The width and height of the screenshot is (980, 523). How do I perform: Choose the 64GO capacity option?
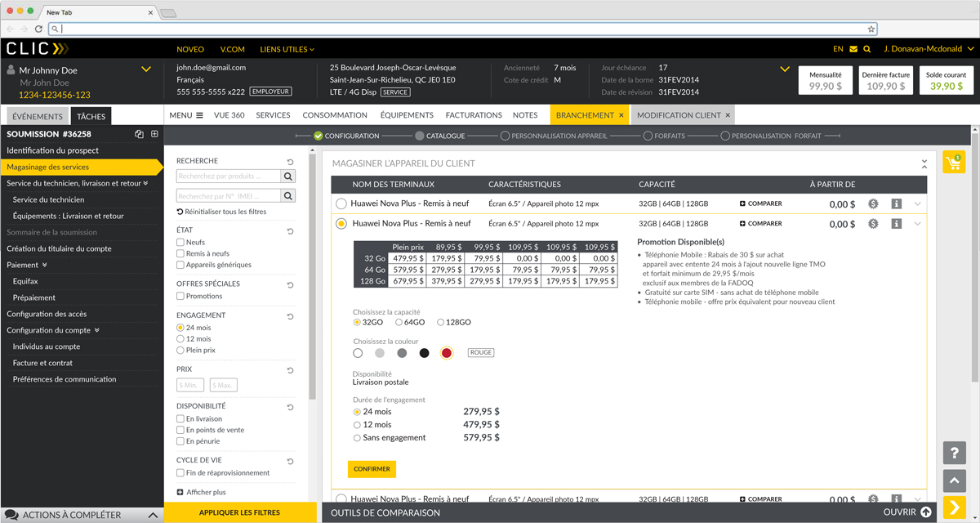point(399,323)
